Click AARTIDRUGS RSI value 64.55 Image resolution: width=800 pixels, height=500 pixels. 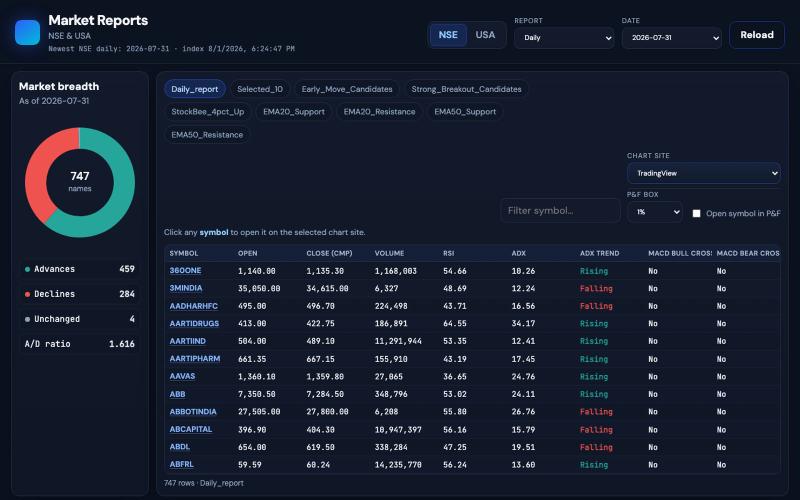[x=455, y=323]
